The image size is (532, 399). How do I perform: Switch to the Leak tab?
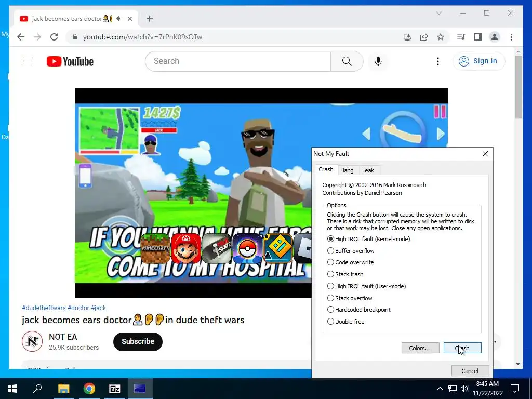pos(368,170)
